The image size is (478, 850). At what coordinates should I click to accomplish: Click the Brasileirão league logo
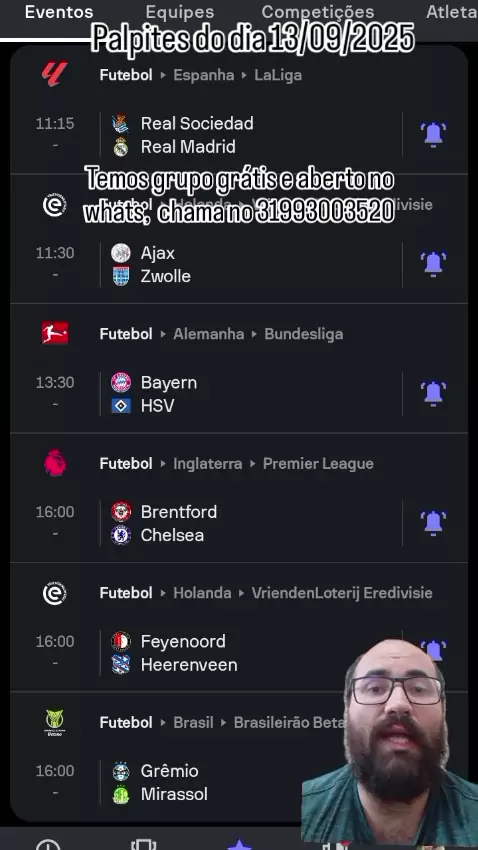55,723
